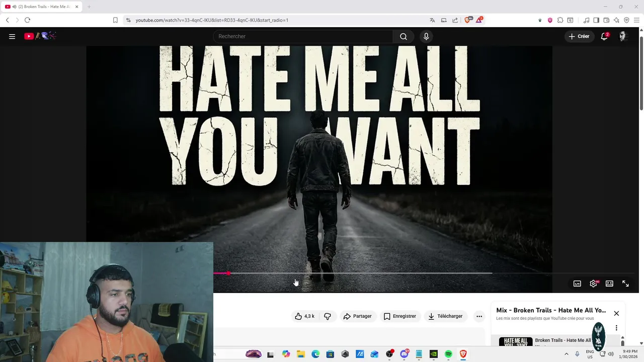The height and width of the screenshot is (362, 644).
Task: Open the account avatar menu
Action: pyautogui.click(x=623, y=36)
